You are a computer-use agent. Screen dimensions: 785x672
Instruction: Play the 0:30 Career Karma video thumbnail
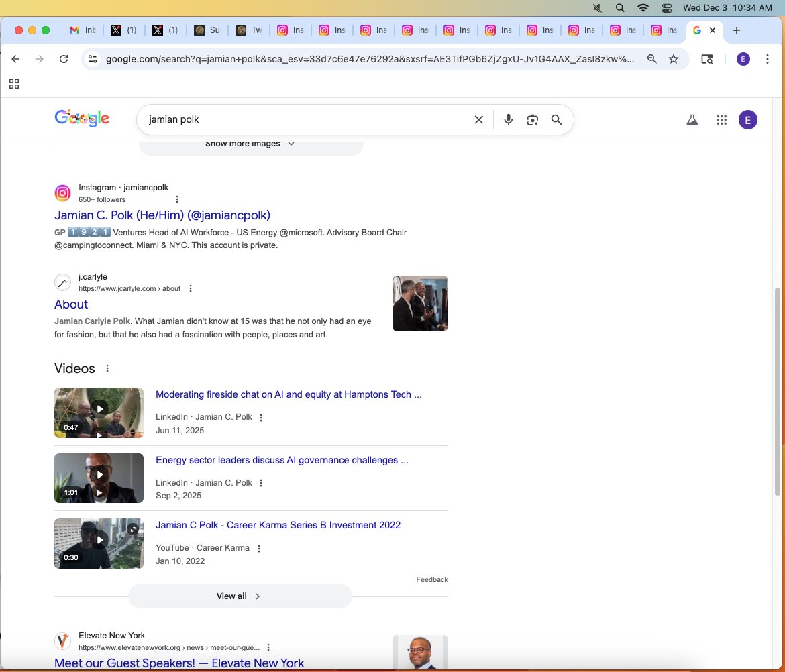coord(99,543)
